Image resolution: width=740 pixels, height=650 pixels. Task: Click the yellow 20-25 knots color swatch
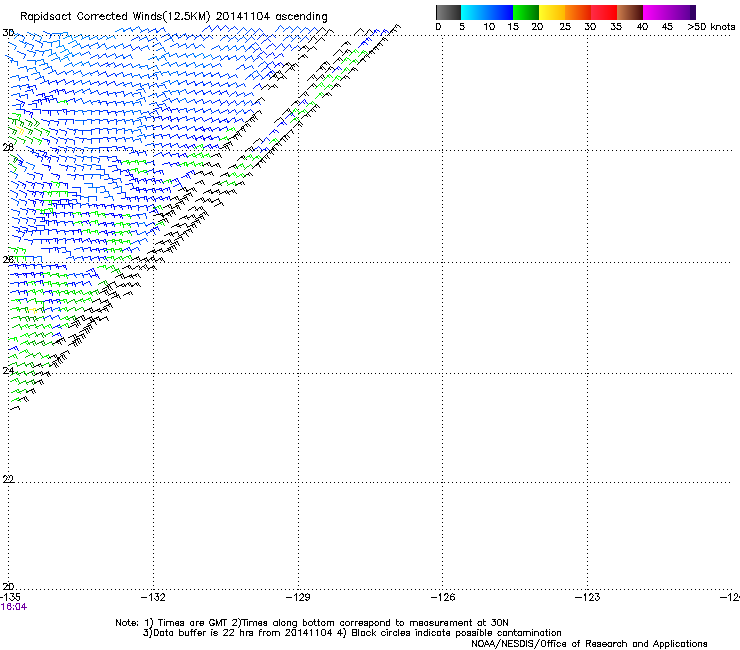[552, 12]
